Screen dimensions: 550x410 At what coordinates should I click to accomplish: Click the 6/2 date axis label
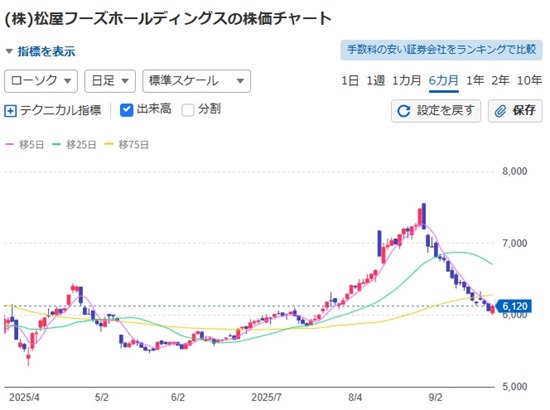tap(178, 397)
